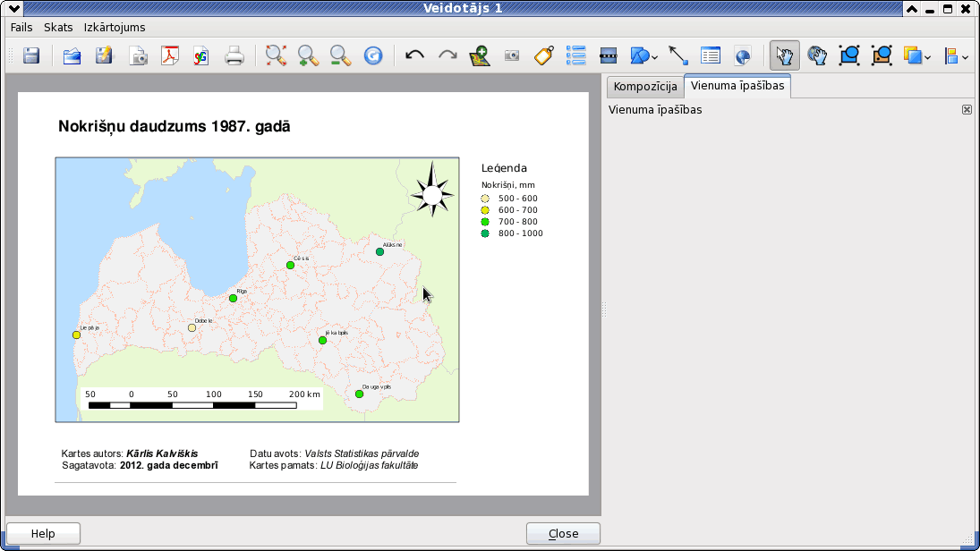Click the Liepāja station label
Image resolution: width=980 pixels, height=551 pixels.
(x=89, y=327)
